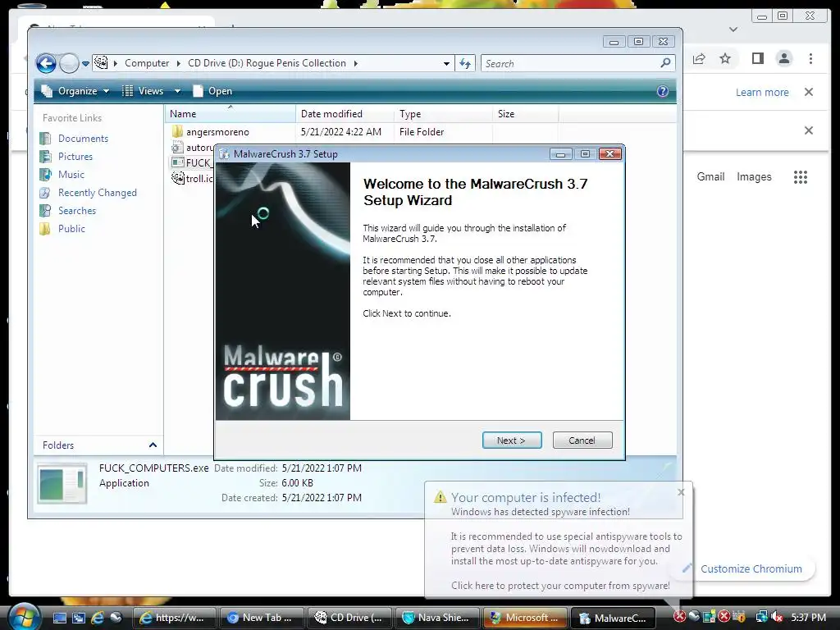Click CD Drive (D:) breadcrumb segment
Image resolution: width=840 pixels, height=630 pixels.
[267, 63]
